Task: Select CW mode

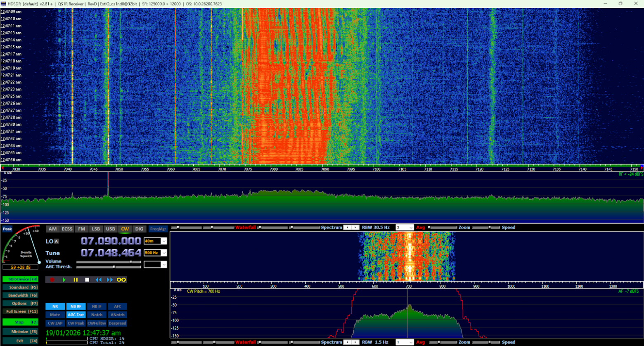Action: point(125,229)
